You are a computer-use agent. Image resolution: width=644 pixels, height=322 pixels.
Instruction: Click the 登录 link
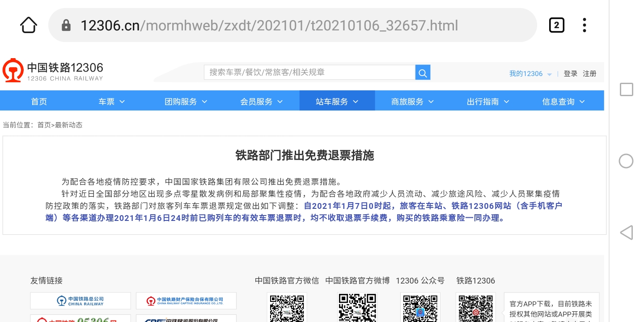[x=571, y=74]
